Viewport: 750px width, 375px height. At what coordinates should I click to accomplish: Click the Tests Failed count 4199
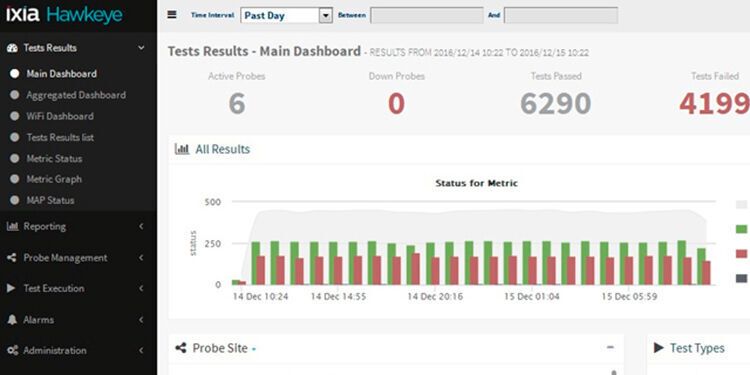click(715, 103)
